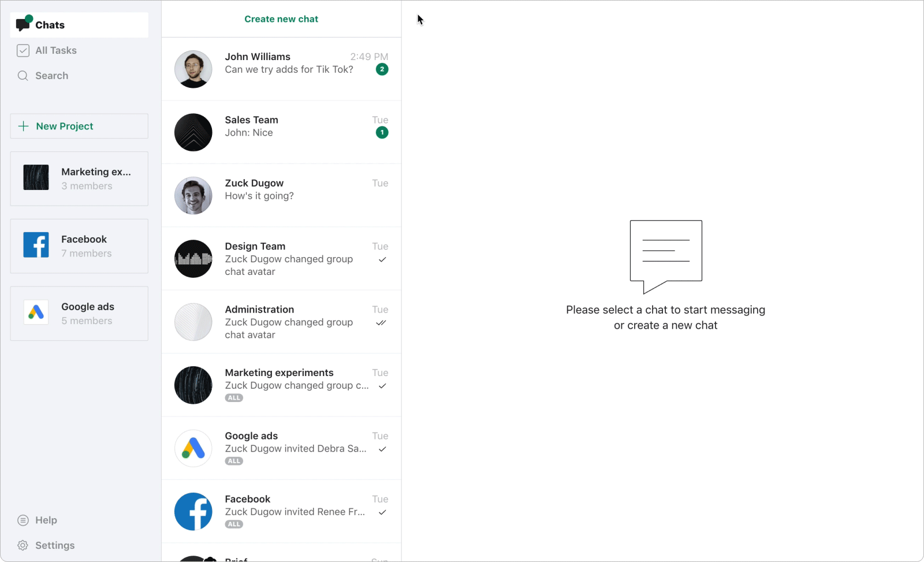The height and width of the screenshot is (562, 924).
Task: Click the Marketing ex... project thumbnail
Action: pos(36,177)
